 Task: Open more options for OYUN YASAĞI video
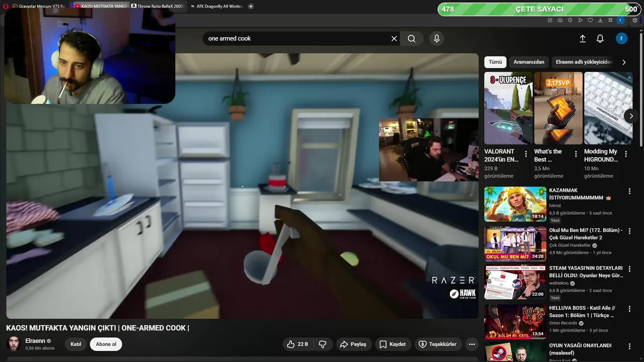coord(629,346)
